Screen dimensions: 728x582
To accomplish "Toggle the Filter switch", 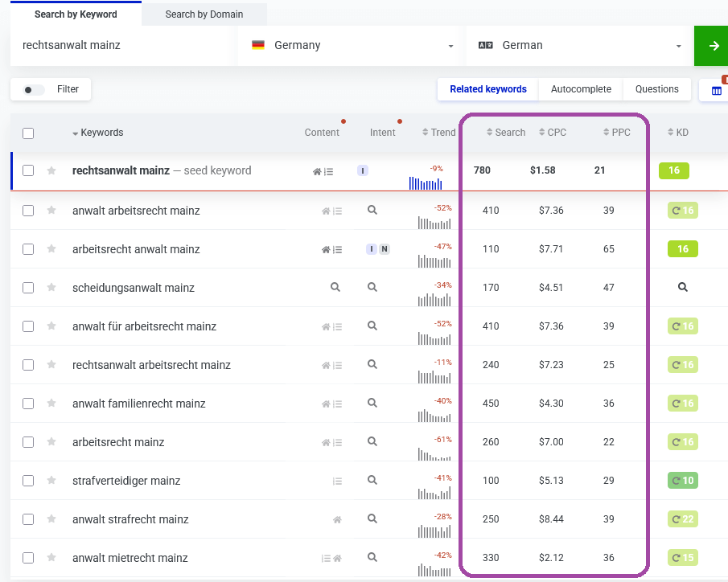I will pyautogui.click(x=34, y=89).
